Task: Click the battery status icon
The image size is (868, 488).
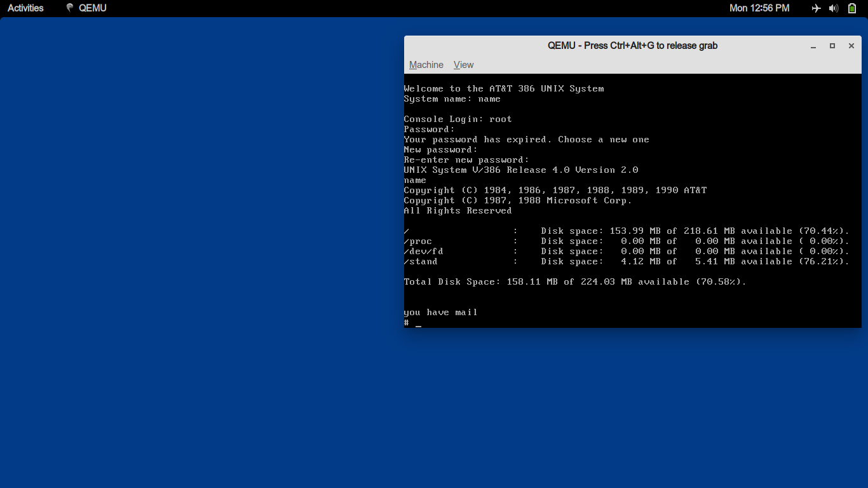Action: (x=852, y=8)
